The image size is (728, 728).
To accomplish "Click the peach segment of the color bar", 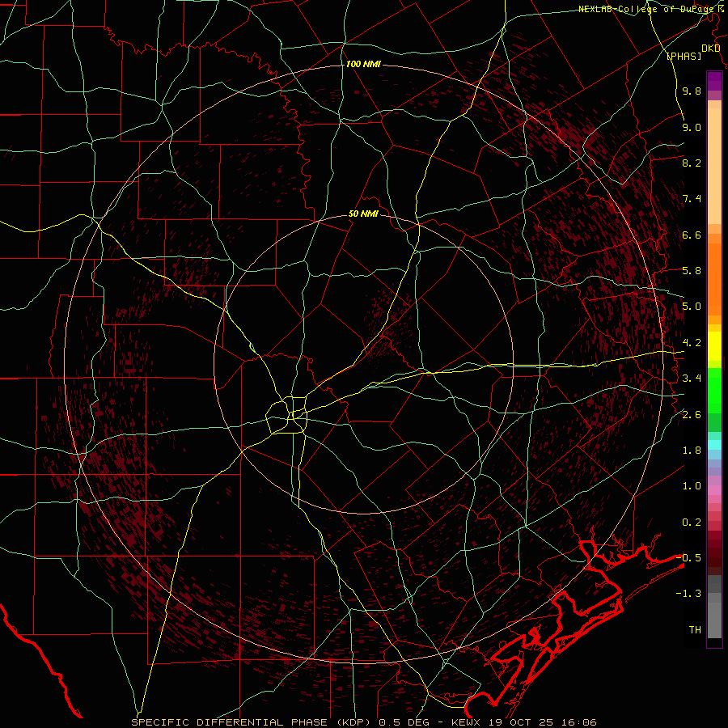I will 714,166.
